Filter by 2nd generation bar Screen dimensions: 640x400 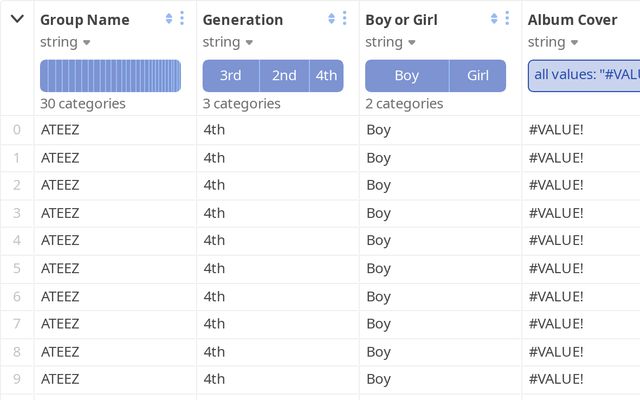(x=285, y=76)
